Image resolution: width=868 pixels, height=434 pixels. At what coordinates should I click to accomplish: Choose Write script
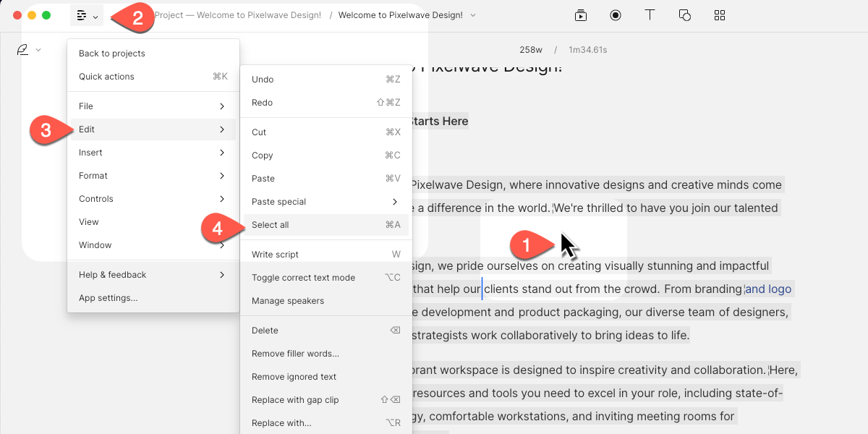click(326, 255)
